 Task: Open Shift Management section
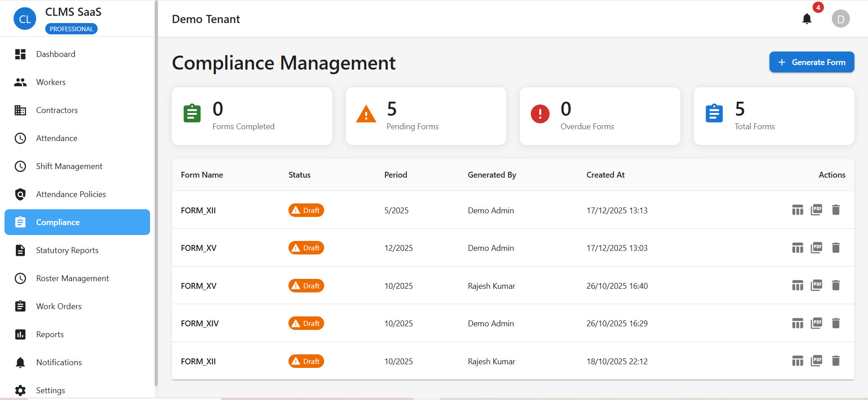[x=69, y=166]
